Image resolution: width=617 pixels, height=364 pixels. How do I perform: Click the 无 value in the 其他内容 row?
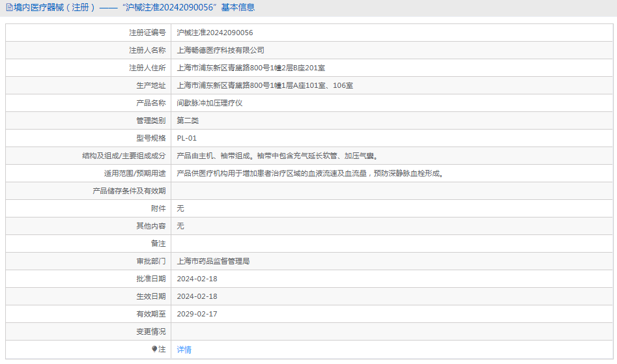[x=180, y=226]
